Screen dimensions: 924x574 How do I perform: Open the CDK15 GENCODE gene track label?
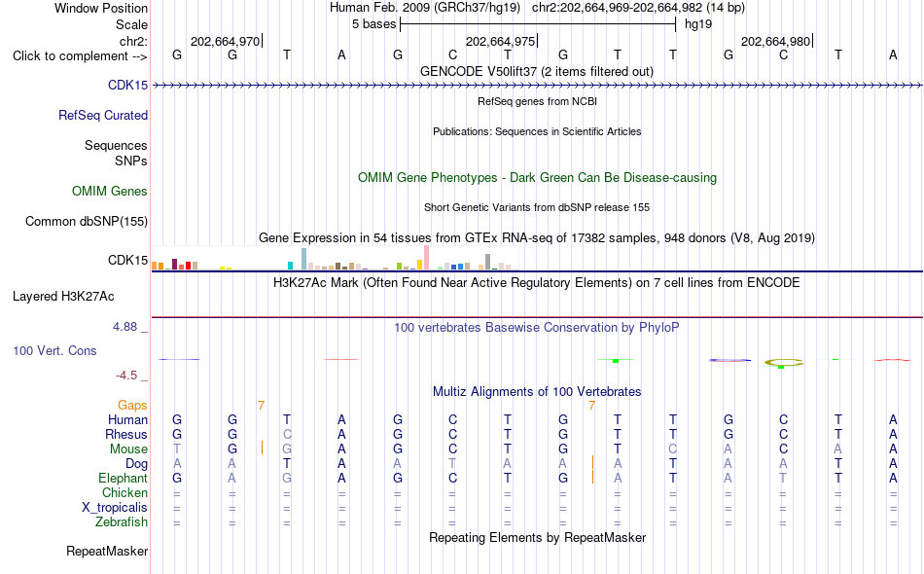coord(127,85)
